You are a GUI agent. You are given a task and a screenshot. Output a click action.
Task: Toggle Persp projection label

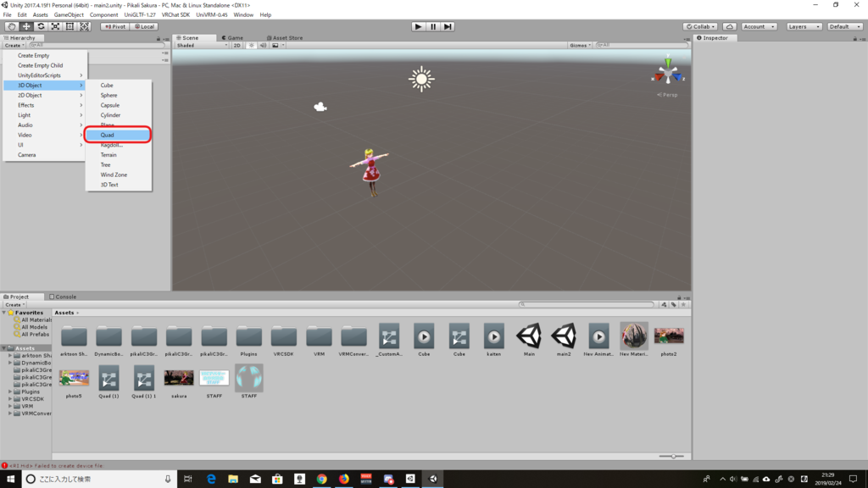click(667, 95)
